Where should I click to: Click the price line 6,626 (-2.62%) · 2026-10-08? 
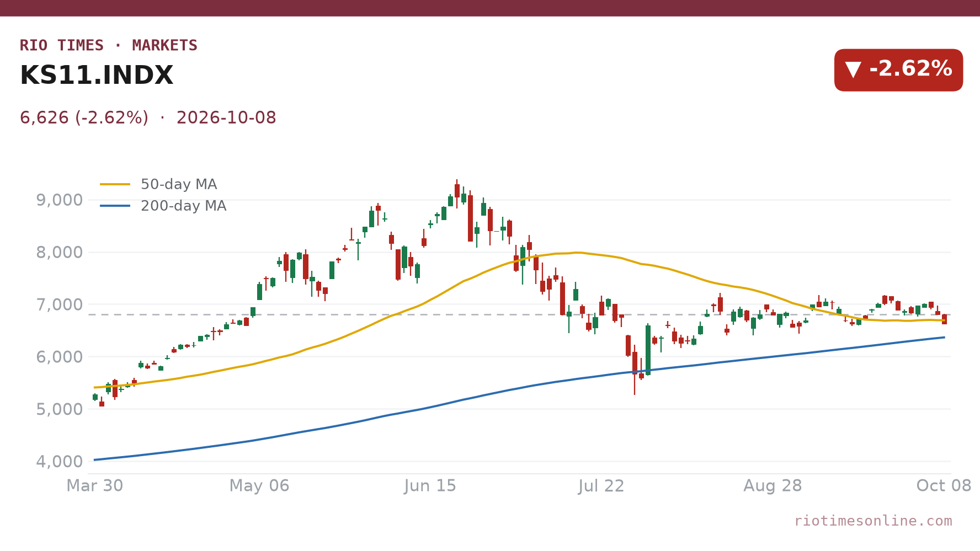[x=148, y=117]
